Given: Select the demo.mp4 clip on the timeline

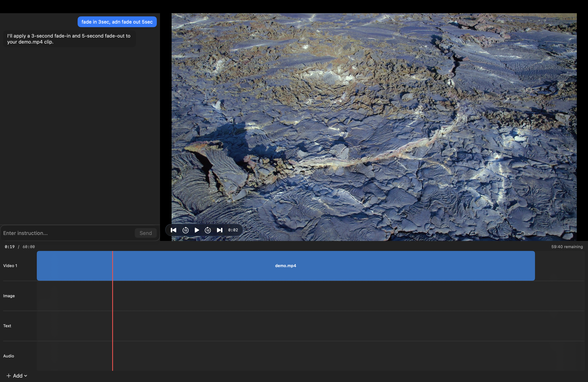Looking at the screenshot, I should (x=285, y=266).
